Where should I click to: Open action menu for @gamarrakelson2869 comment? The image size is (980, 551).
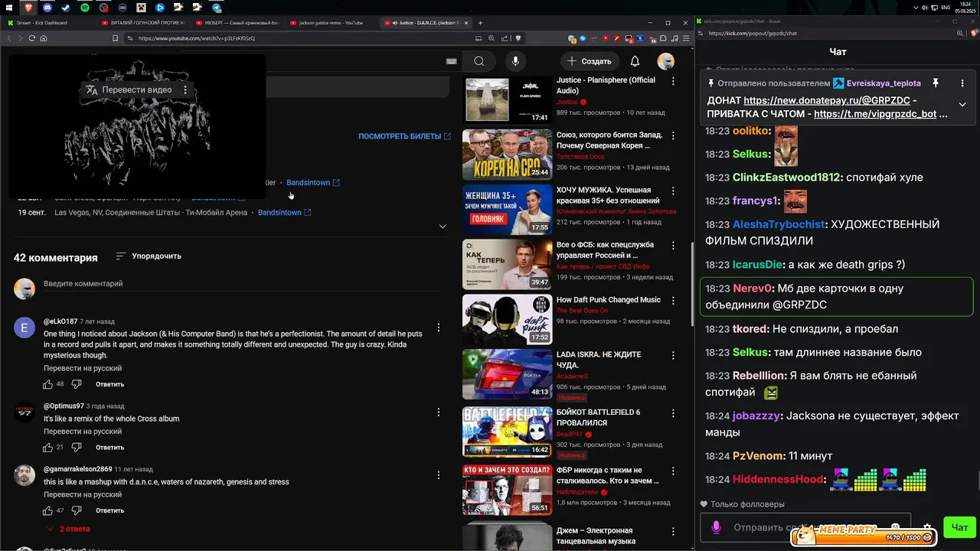click(439, 475)
